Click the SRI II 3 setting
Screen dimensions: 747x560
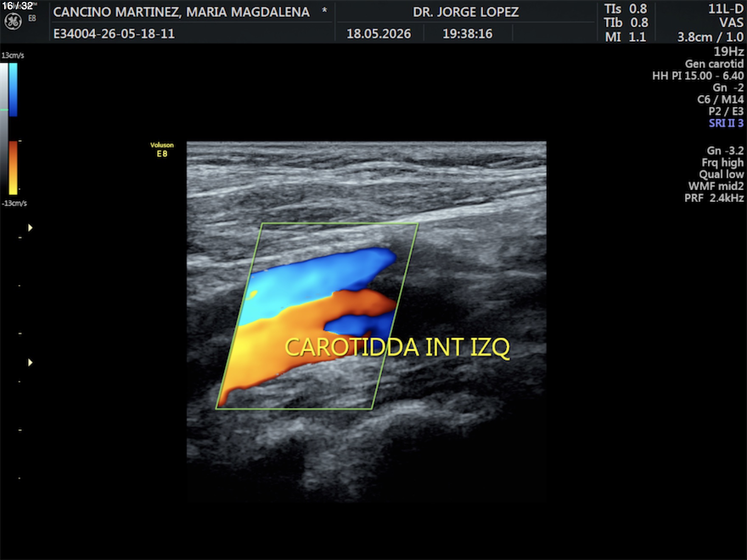point(726,123)
